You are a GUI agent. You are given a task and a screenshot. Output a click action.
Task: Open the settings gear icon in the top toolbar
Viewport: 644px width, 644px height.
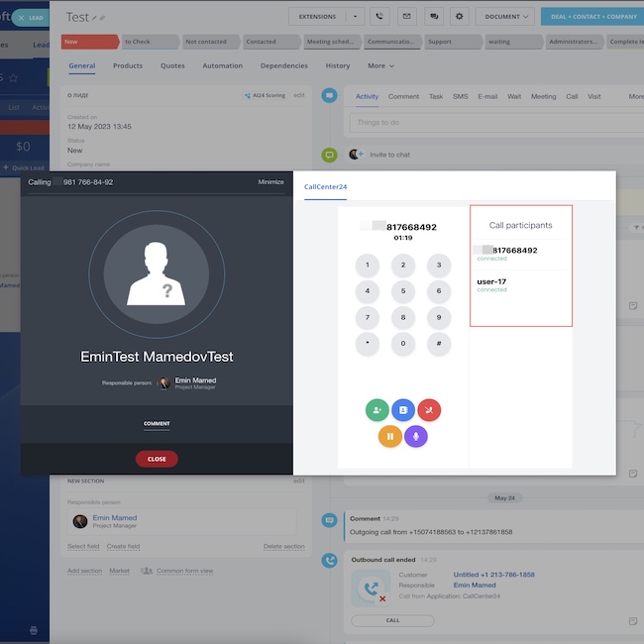point(459,16)
